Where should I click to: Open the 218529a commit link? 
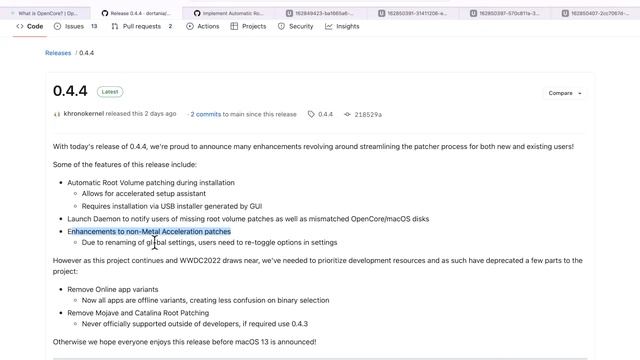tap(368, 115)
